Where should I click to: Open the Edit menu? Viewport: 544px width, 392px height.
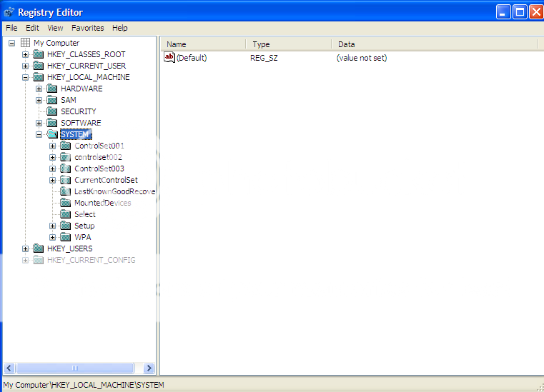tap(32, 28)
